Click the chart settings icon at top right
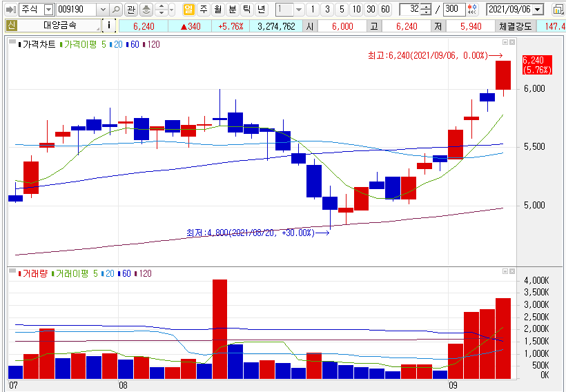The width and height of the screenshot is (566, 392). click(x=558, y=10)
